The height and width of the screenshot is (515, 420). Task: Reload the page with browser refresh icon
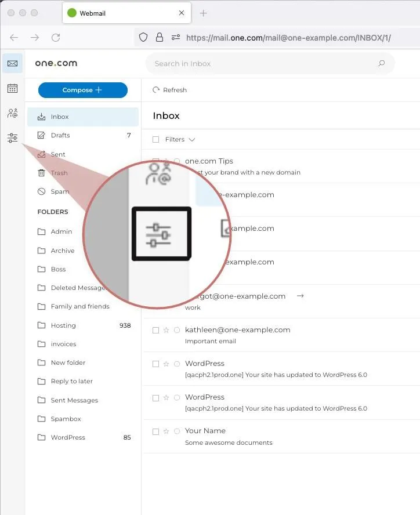[56, 38]
